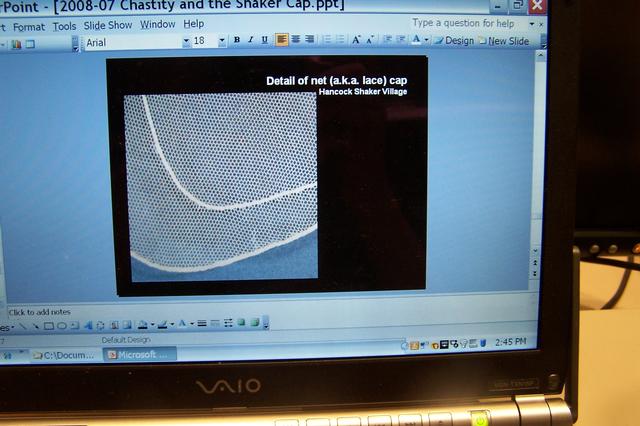Click the vertical scrollbar up arrow
640x426 pixels.
pos(541,55)
